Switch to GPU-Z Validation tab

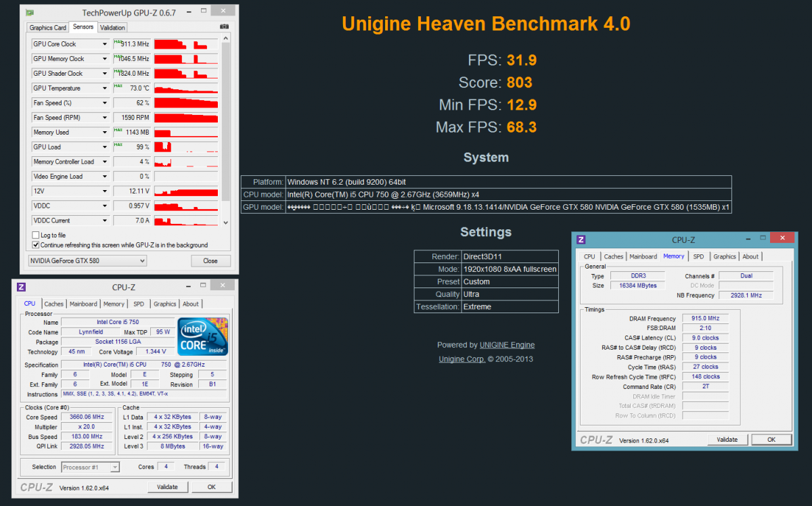click(112, 28)
